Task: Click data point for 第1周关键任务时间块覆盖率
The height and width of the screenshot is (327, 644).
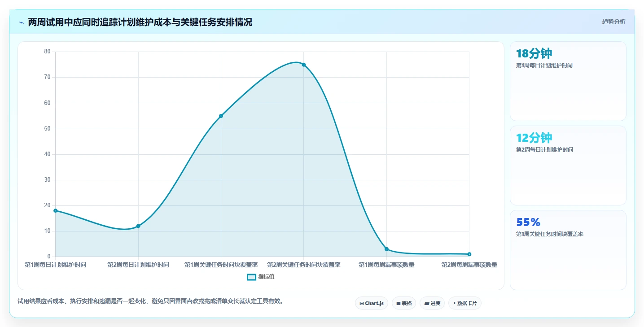Action: pyautogui.click(x=221, y=116)
